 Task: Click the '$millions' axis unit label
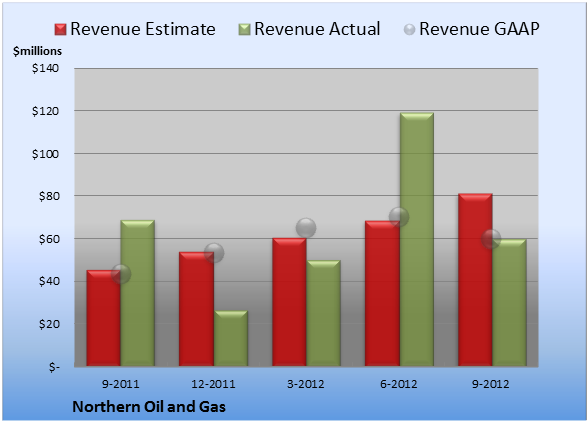(37, 51)
